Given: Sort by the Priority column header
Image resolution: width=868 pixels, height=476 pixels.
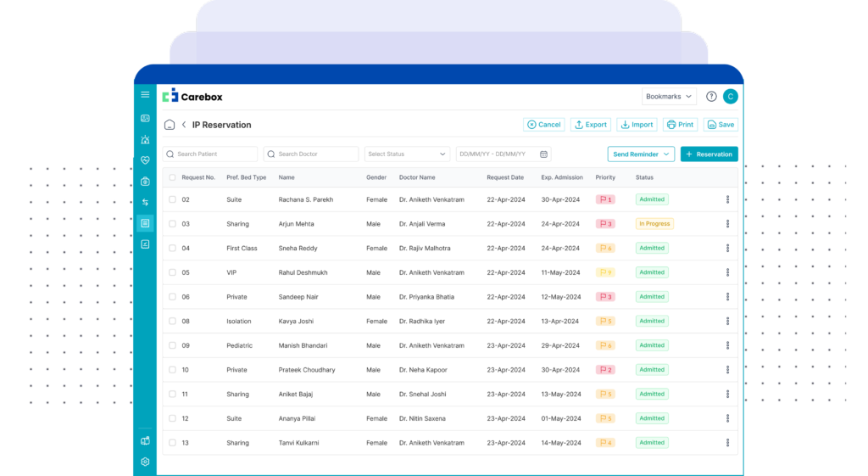Looking at the screenshot, I should coord(605,178).
